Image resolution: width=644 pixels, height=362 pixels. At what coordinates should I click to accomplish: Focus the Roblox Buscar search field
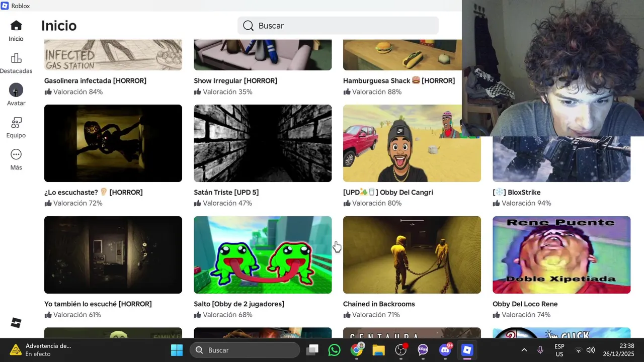[x=338, y=26]
